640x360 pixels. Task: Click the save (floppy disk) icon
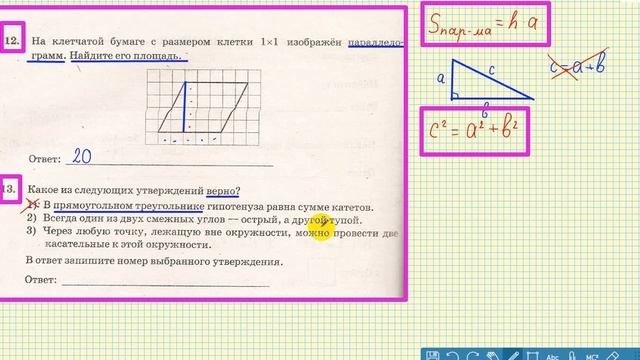433,356
